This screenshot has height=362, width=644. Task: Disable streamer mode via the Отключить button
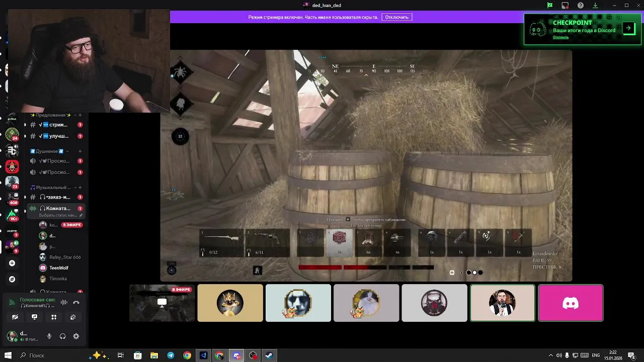click(x=397, y=17)
